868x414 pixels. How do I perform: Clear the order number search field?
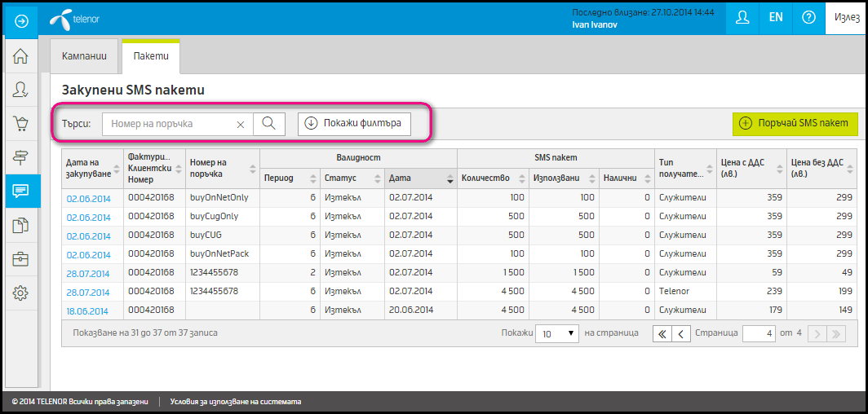[x=240, y=125]
